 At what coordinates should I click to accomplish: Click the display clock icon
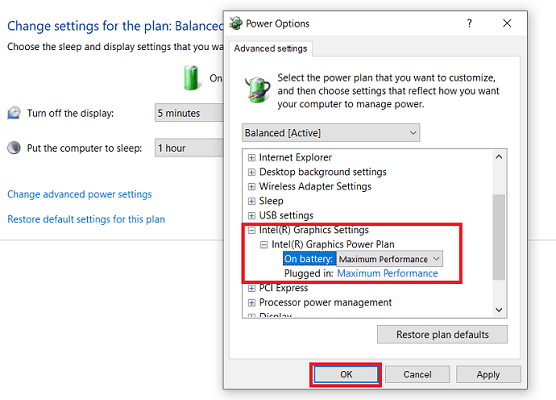(x=14, y=113)
